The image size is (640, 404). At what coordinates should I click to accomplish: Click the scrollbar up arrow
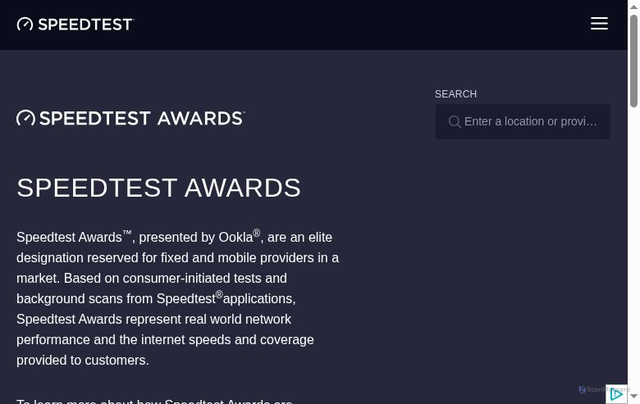(x=633, y=7)
